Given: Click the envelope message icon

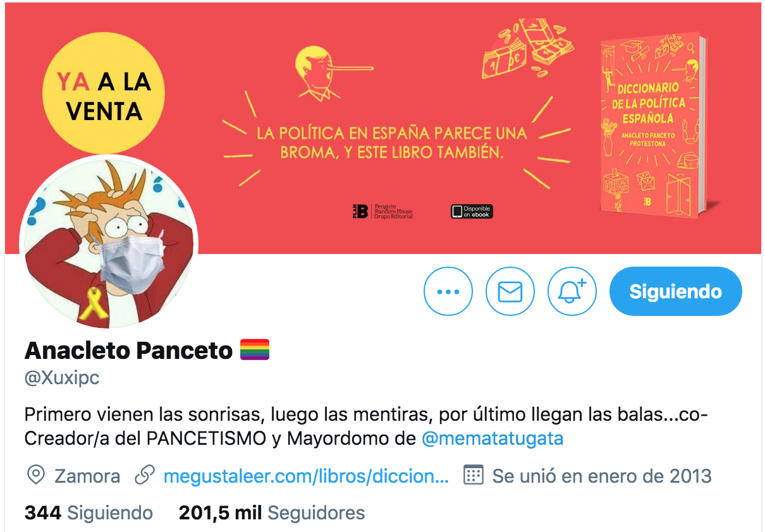Looking at the screenshot, I should [510, 291].
